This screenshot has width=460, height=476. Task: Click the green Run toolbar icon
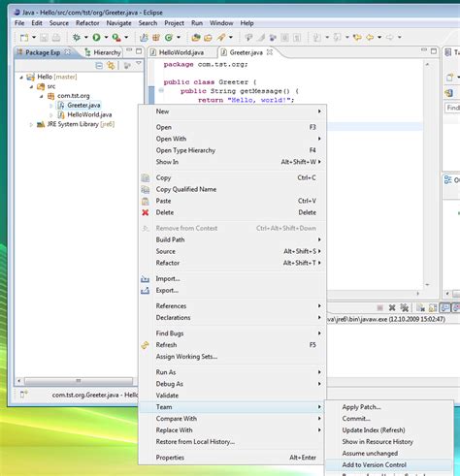click(96, 38)
